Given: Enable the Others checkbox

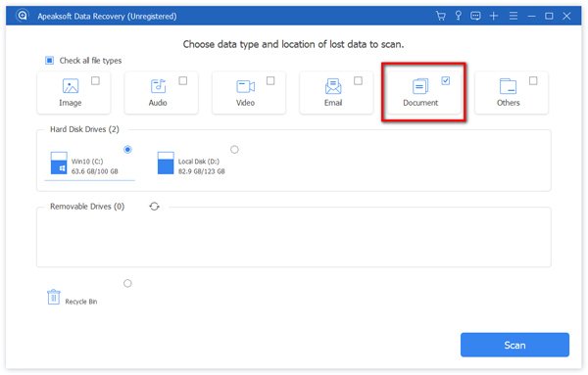Looking at the screenshot, I should tap(533, 80).
